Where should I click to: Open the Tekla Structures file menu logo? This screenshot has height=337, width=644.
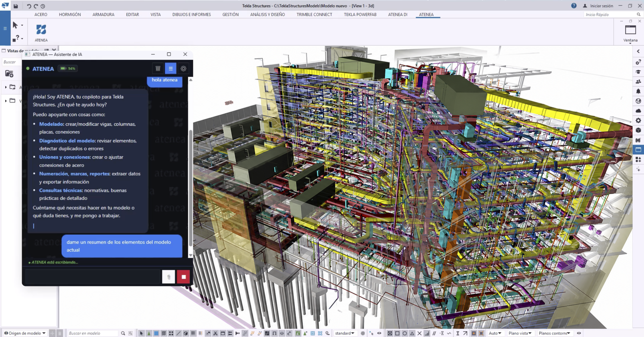pyautogui.click(x=5, y=5)
